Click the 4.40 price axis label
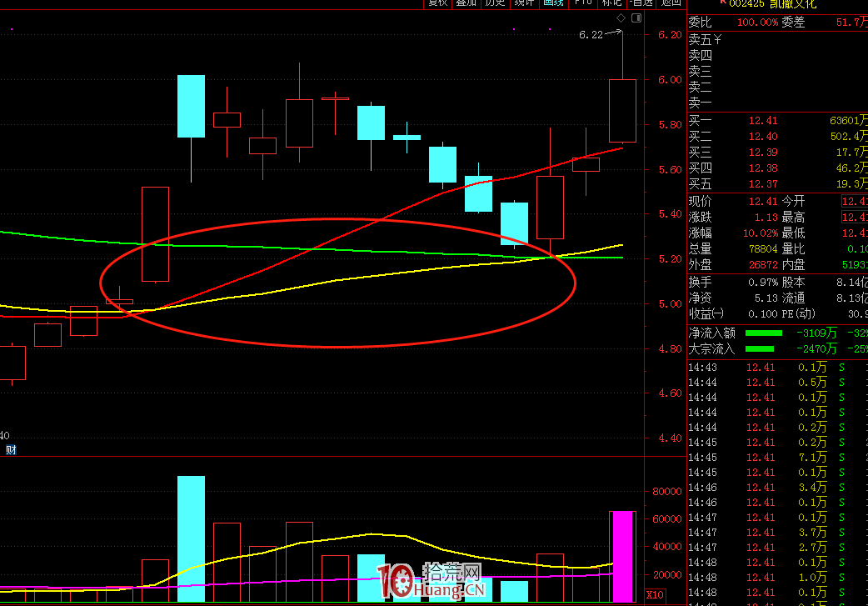Screen dimensions: 868x606 [x=670, y=438]
